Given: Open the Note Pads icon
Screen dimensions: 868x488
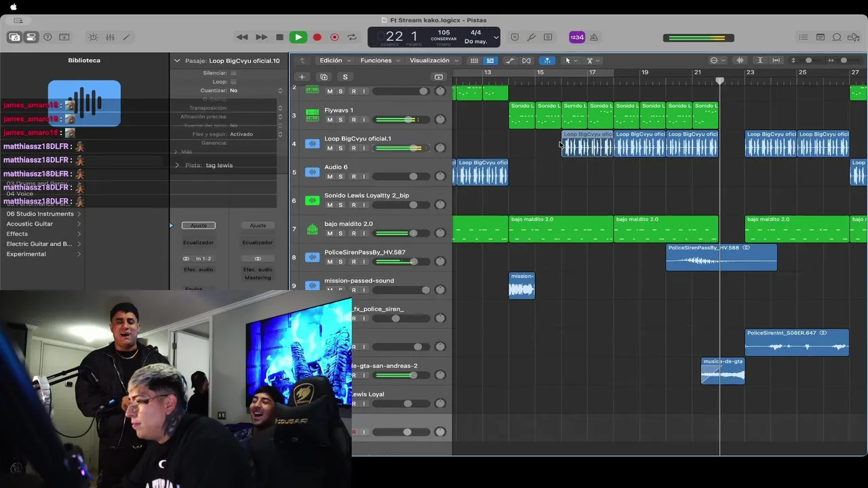Looking at the screenshot, I should [820, 37].
